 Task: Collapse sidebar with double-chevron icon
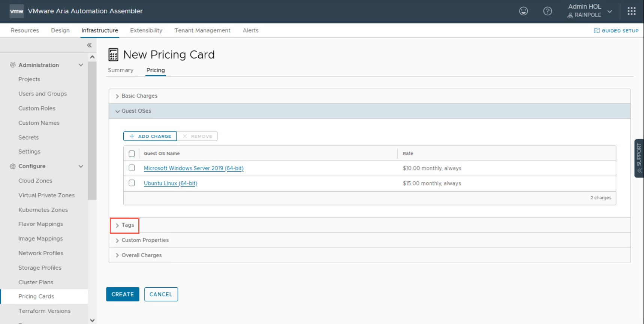(x=89, y=45)
